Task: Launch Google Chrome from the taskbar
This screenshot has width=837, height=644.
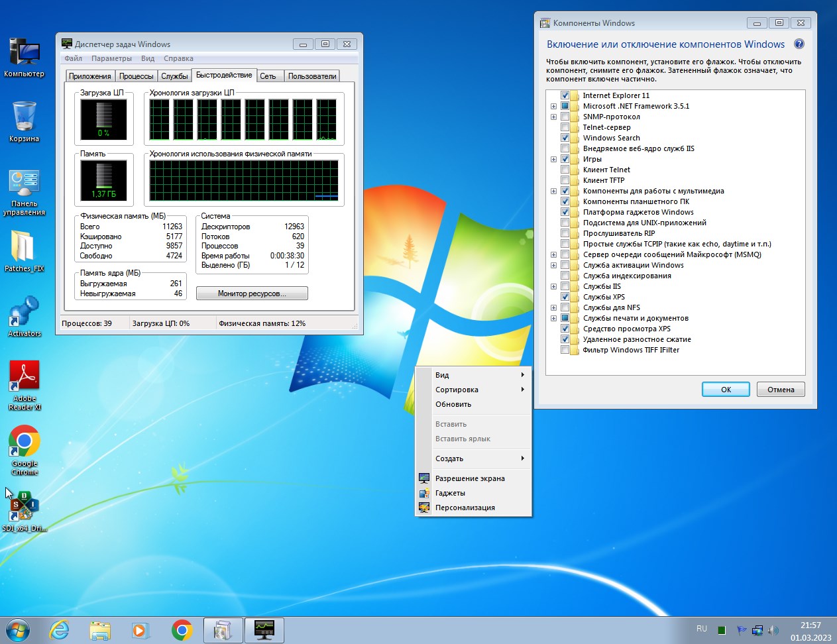Action: [x=181, y=630]
